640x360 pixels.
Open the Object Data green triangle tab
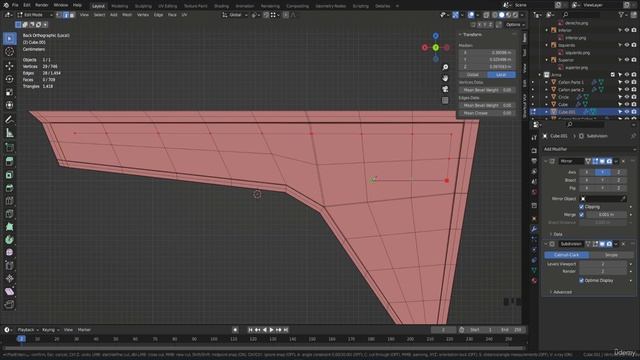[x=534, y=270]
